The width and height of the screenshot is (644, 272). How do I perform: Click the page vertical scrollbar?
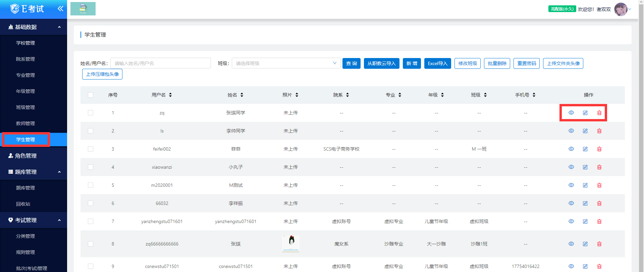(x=641, y=136)
